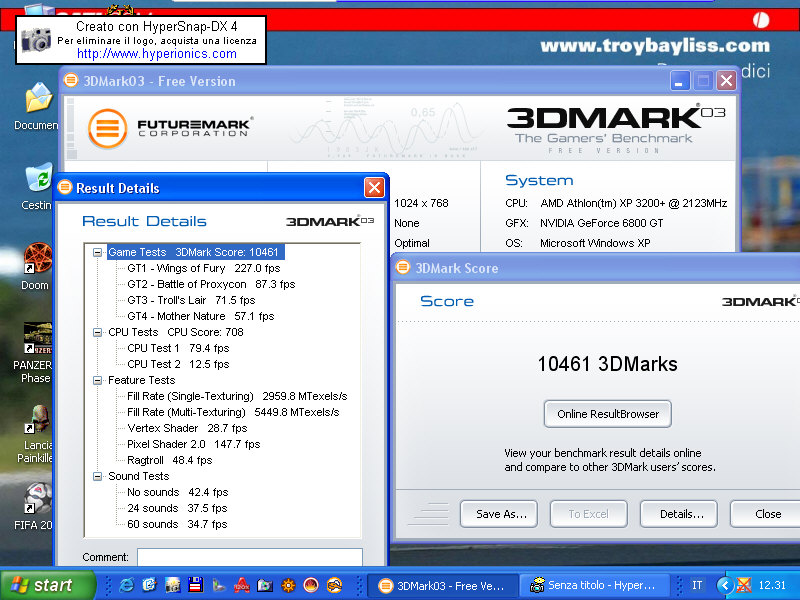Focus the Comment input field
The width and height of the screenshot is (800, 600).
point(249,557)
